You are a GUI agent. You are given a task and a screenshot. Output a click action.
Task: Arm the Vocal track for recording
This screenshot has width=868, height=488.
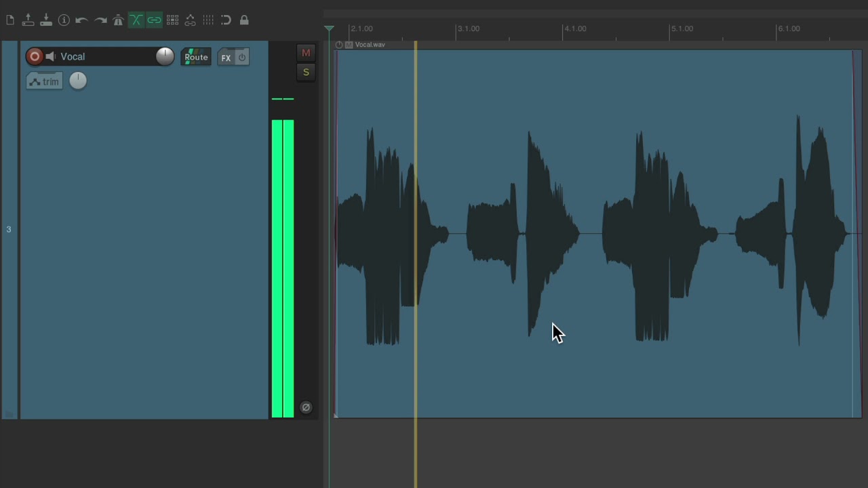coord(35,57)
